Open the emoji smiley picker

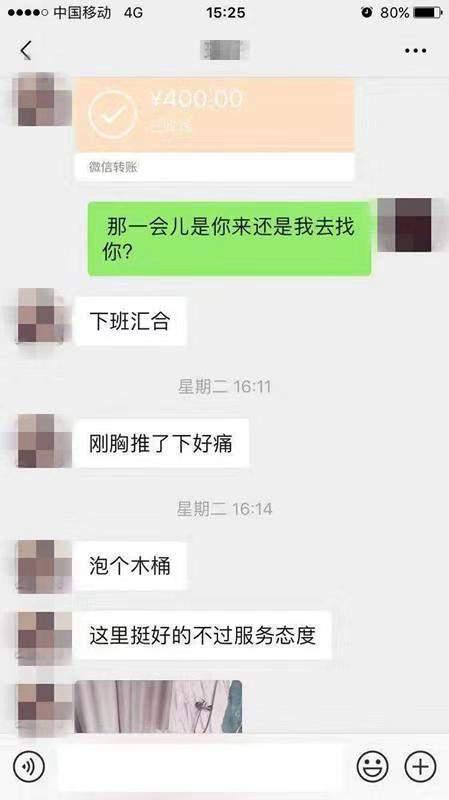pyautogui.click(x=372, y=766)
